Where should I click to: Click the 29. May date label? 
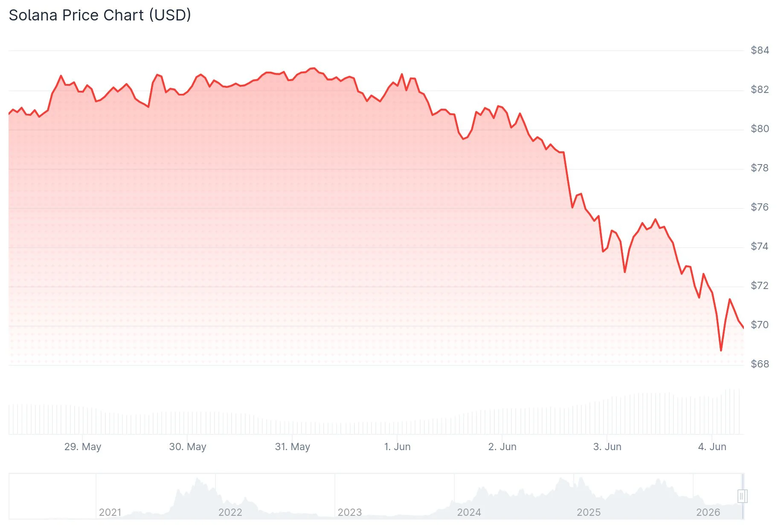[83, 447]
